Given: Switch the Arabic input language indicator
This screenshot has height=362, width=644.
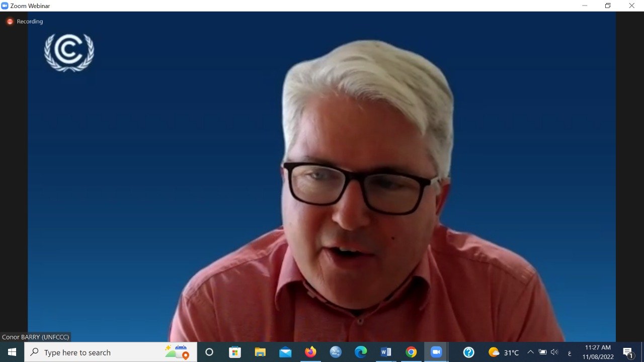Looking at the screenshot, I should [x=570, y=352].
